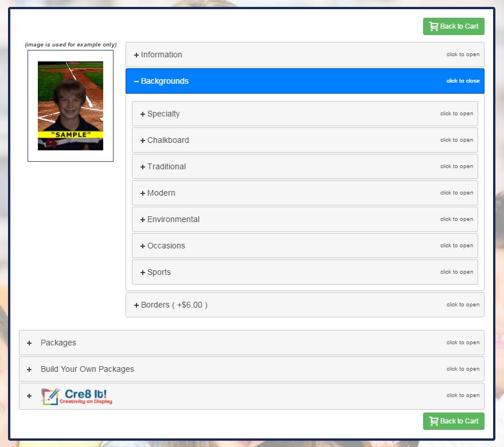
Task: Click the plus icon beside Packages
Action: tap(29, 343)
